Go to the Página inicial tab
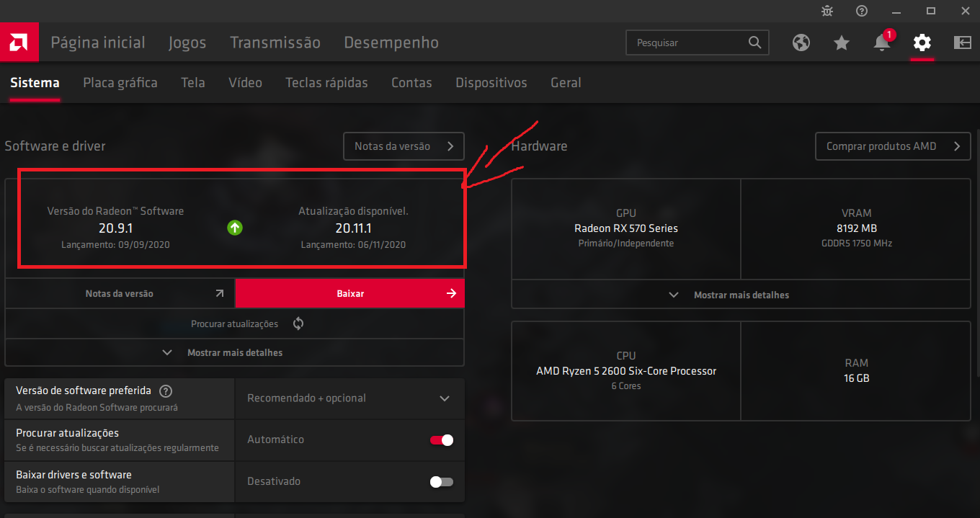Image resolution: width=980 pixels, height=518 pixels. 98,43
